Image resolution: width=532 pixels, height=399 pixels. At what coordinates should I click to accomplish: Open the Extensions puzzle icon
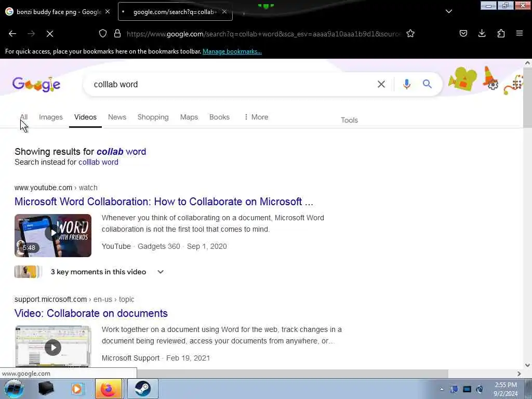click(x=501, y=33)
